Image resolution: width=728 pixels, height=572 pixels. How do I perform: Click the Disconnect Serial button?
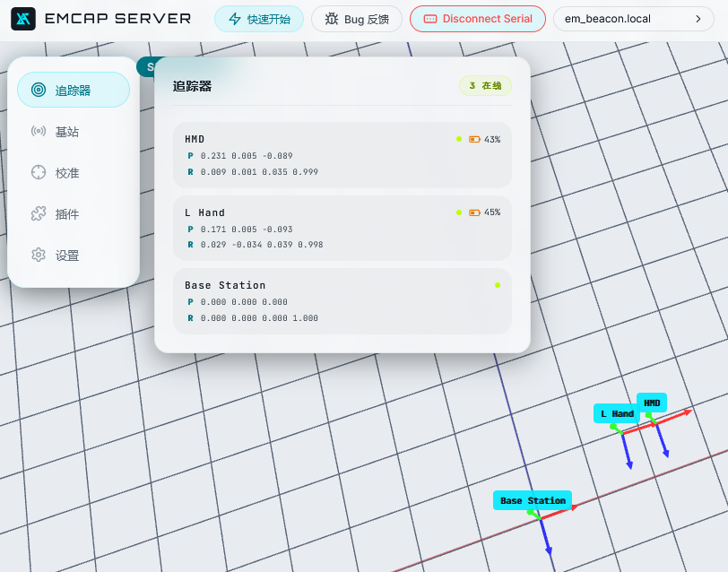tap(478, 19)
